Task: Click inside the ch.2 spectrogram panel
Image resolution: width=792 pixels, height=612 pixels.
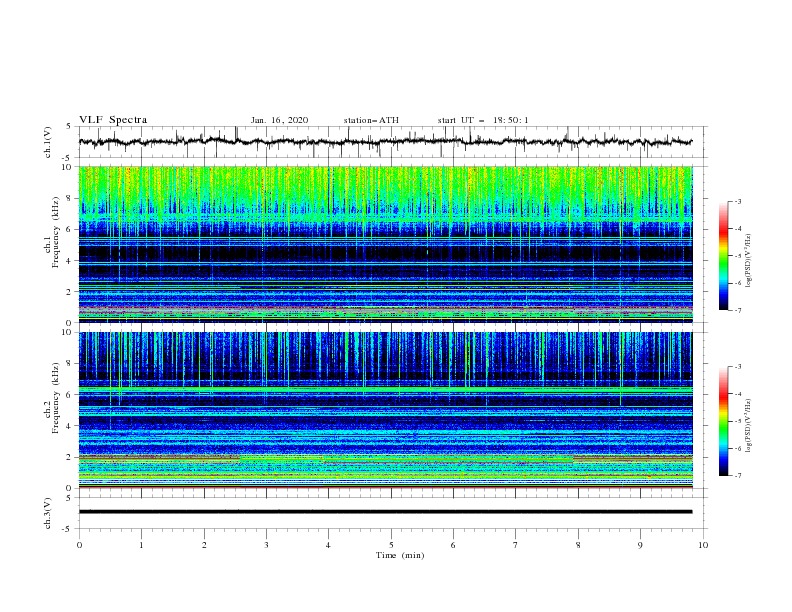Action: click(x=385, y=410)
